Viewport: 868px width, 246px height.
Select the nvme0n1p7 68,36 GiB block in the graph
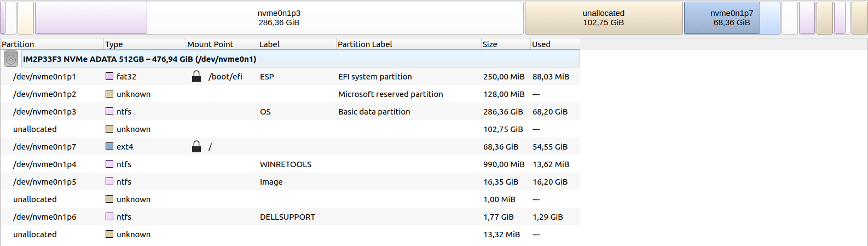732,18
